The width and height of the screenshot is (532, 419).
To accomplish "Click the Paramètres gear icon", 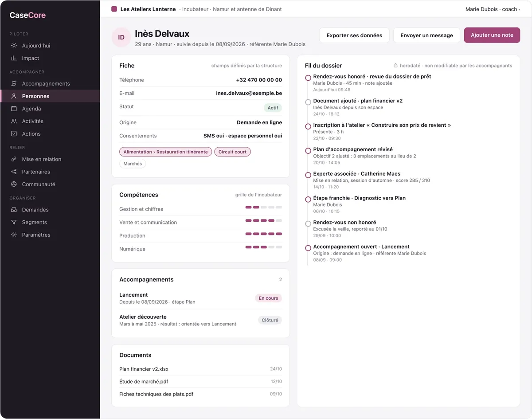I will point(14,235).
